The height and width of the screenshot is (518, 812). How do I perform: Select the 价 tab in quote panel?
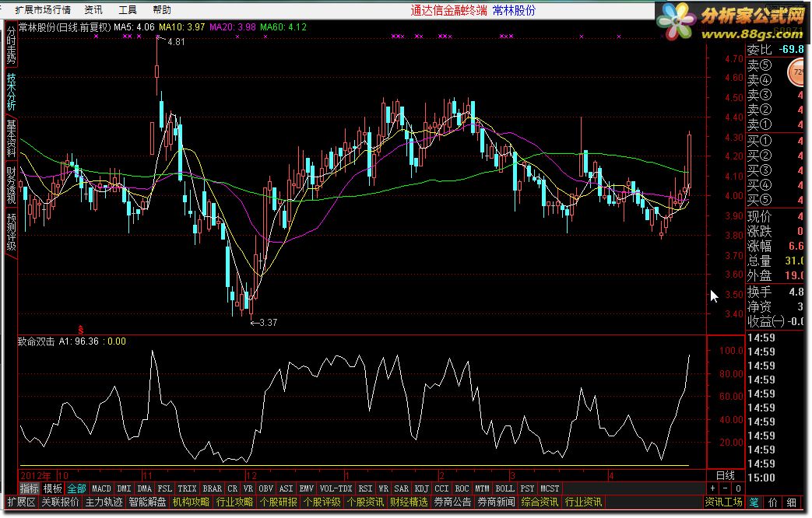(772, 502)
